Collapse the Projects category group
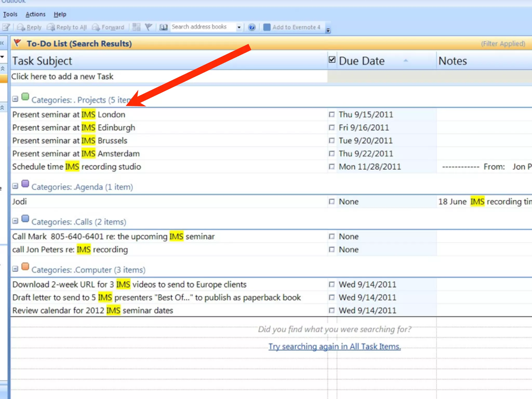 [x=15, y=99]
